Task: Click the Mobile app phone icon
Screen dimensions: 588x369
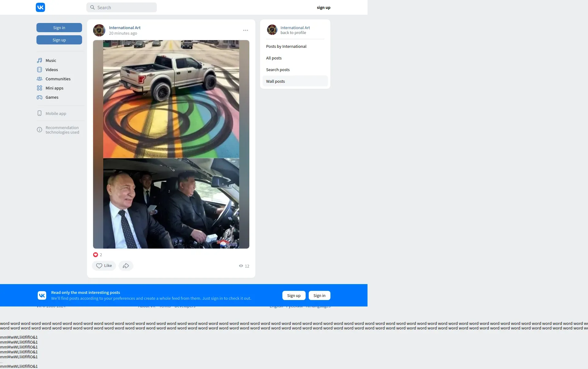Action: pos(40,113)
